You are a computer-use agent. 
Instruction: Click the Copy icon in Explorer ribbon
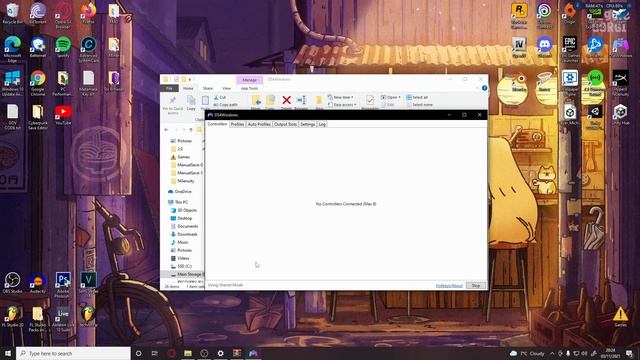pyautogui.click(x=191, y=103)
